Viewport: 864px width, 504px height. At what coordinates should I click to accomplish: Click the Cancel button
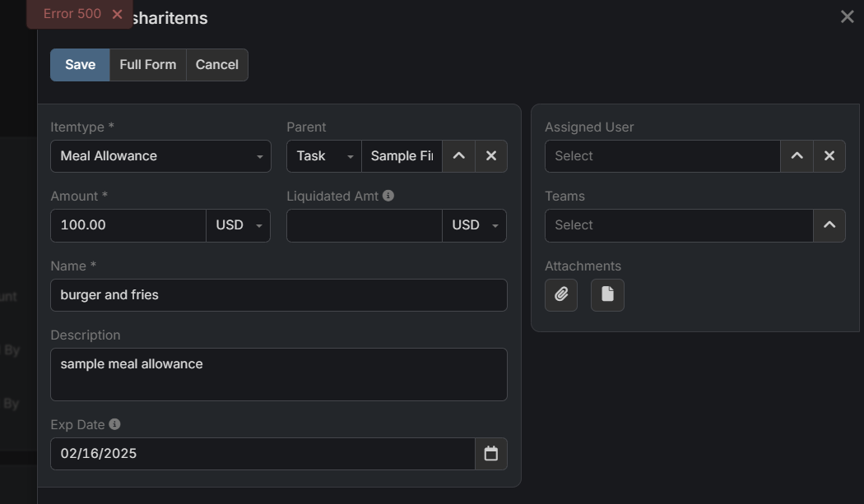(217, 65)
